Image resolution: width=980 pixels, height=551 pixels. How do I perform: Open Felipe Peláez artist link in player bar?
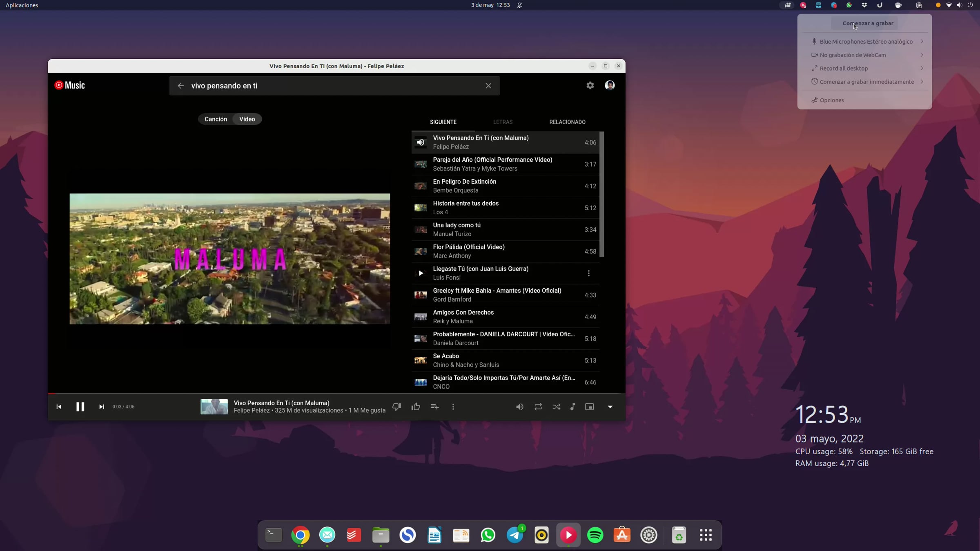pyautogui.click(x=252, y=411)
